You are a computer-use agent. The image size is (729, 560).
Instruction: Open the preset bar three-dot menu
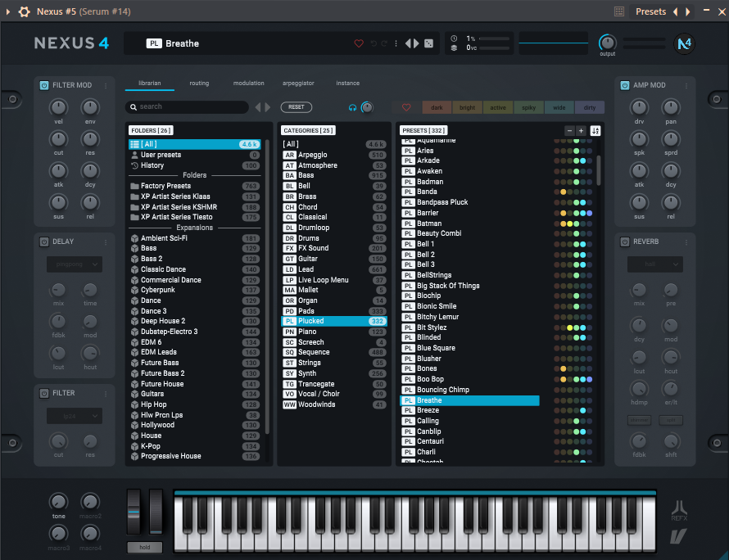pos(396,43)
